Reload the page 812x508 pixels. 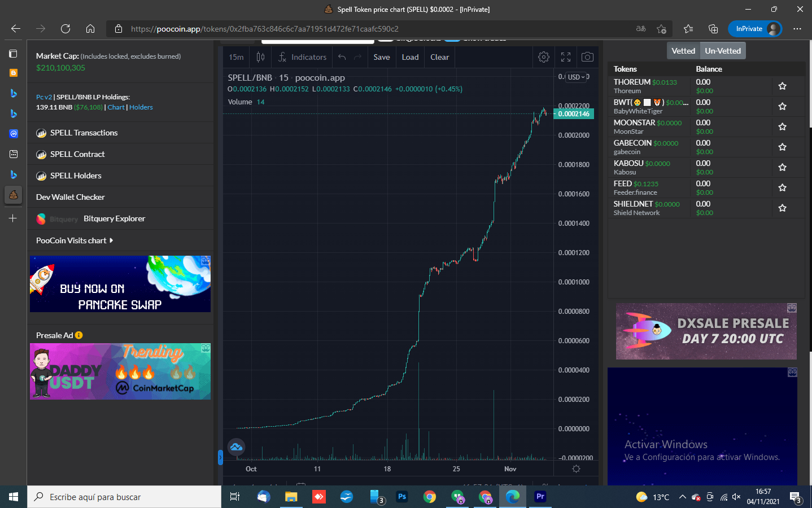[66, 29]
